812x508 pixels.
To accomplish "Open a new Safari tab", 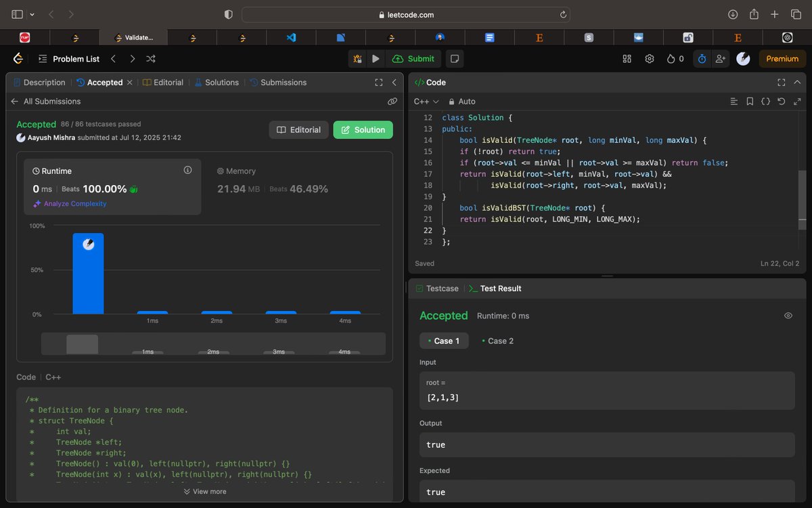I will (775, 14).
